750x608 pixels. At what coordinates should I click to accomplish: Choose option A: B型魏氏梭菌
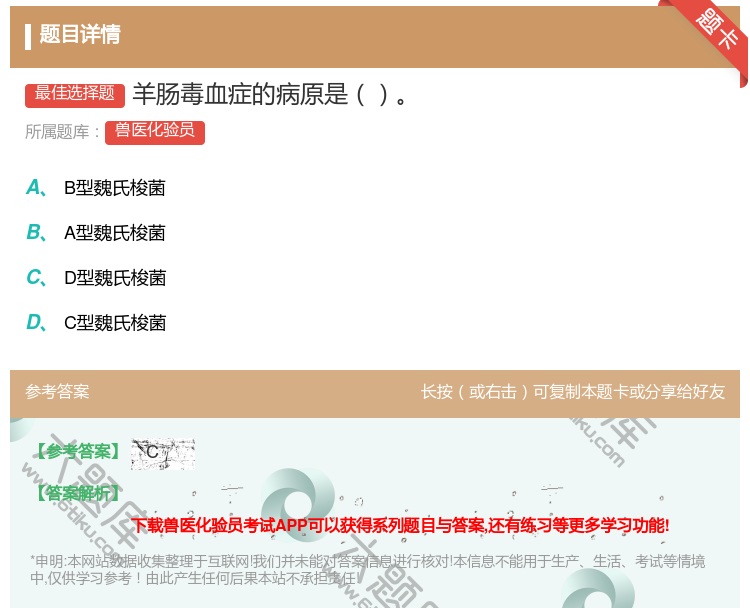click(x=96, y=188)
